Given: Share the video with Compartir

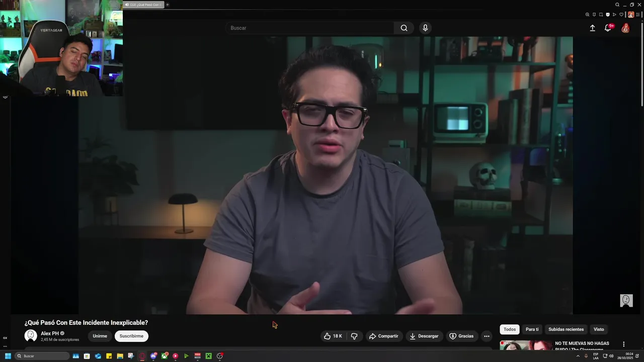Looking at the screenshot, I should [384, 336].
